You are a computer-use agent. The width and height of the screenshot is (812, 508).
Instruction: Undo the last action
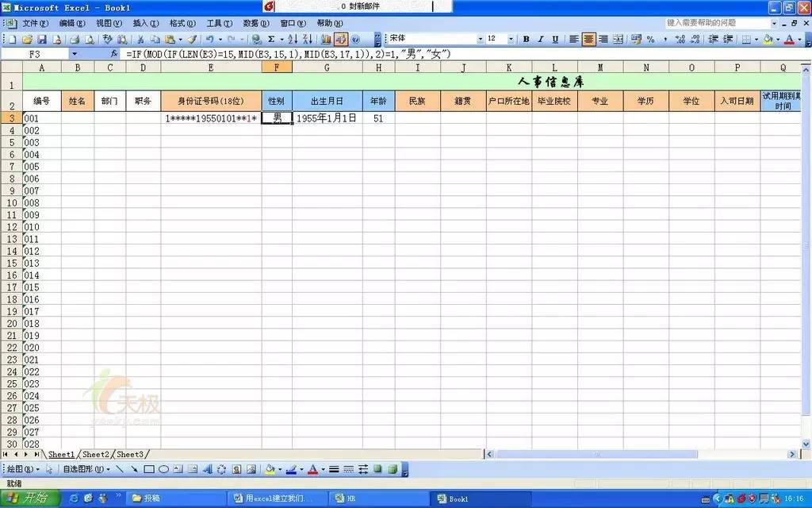[x=209, y=40]
